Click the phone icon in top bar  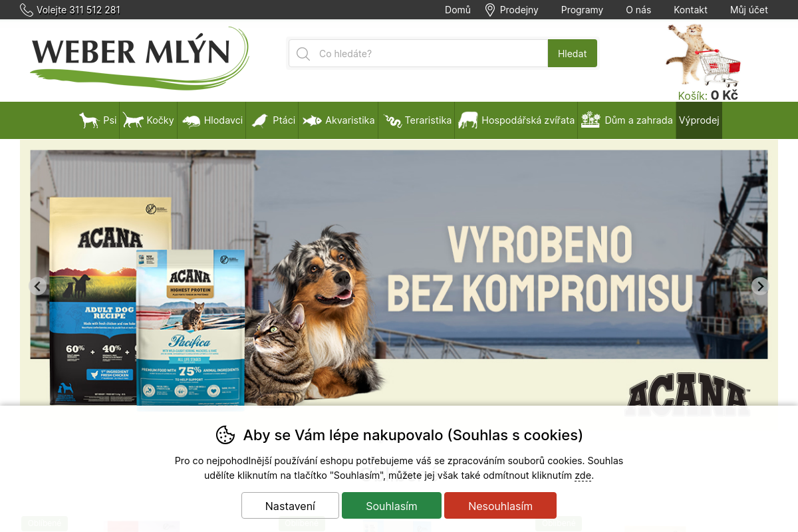(27, 10)
